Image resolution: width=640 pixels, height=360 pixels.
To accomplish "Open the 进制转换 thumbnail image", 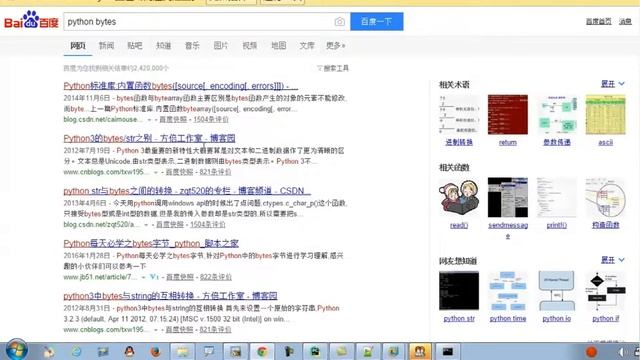I will 459,115.
